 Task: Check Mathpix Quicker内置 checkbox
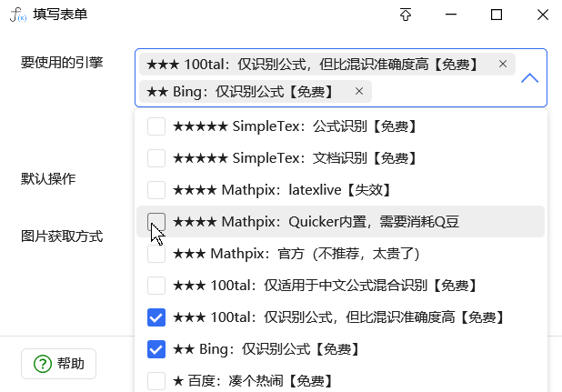tap(156, 222)
